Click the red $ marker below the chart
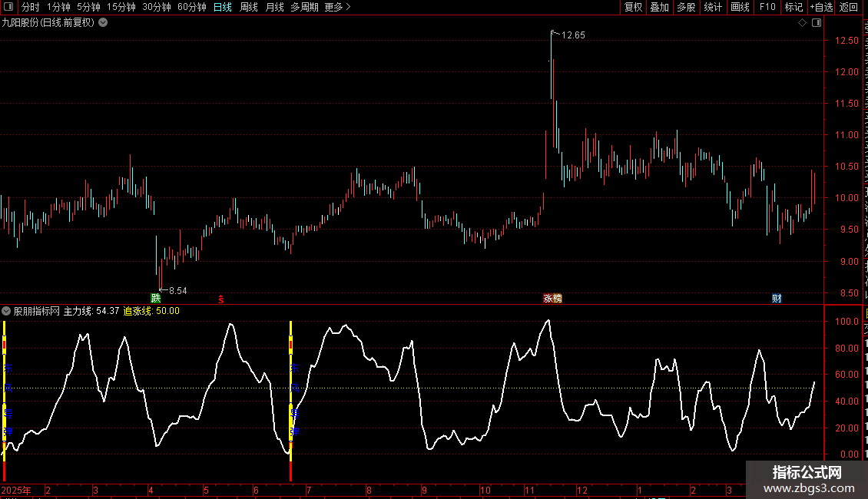 tap(221, 299)
